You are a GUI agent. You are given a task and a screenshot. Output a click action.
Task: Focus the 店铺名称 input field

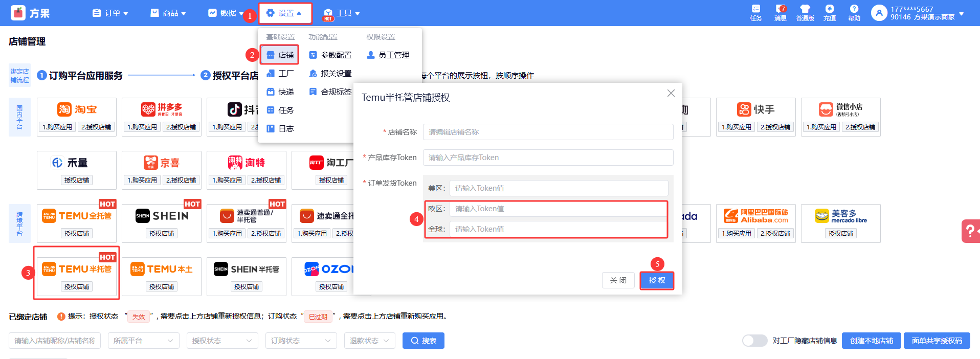548,132
